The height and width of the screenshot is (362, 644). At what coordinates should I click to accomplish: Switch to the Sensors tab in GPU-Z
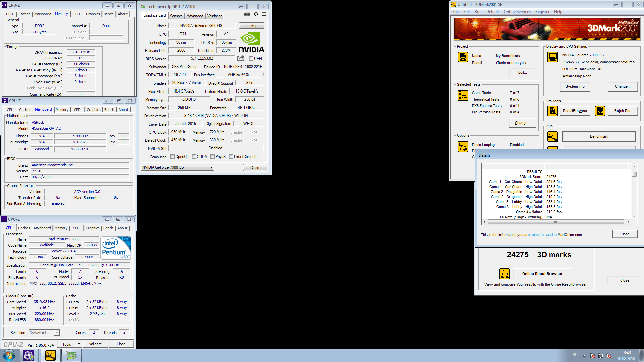click(x=176, y=16)
